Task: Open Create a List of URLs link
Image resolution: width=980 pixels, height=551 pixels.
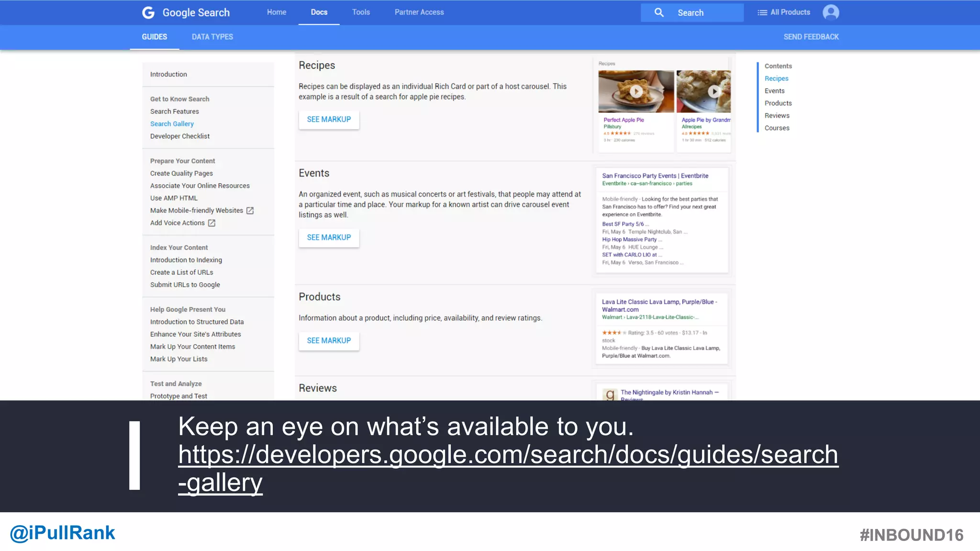Action: pyautogui.click(x=181, y=273)
